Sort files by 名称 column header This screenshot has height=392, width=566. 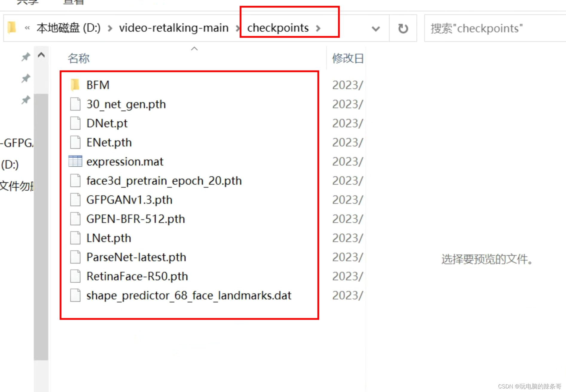(78, 58)
